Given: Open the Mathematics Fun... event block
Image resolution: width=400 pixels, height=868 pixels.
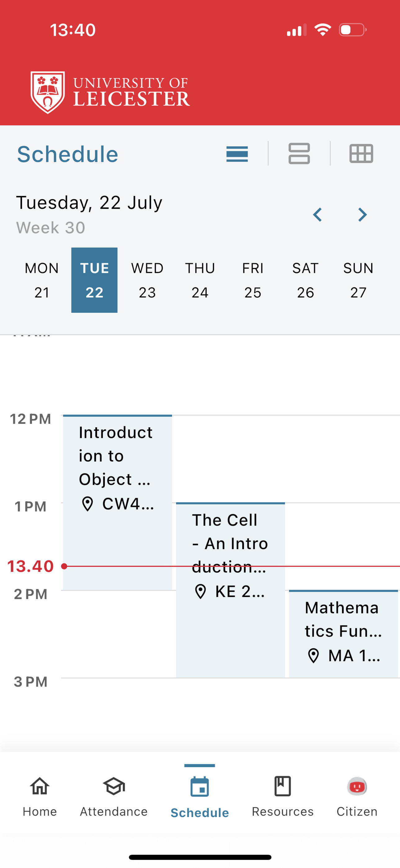Looking at the screenshot, I should tap(344, 634).
